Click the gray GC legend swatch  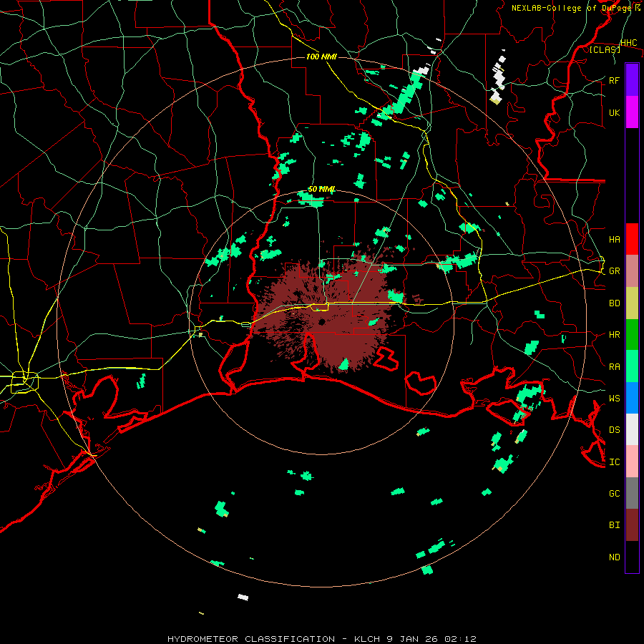click(x=632, y=493)
